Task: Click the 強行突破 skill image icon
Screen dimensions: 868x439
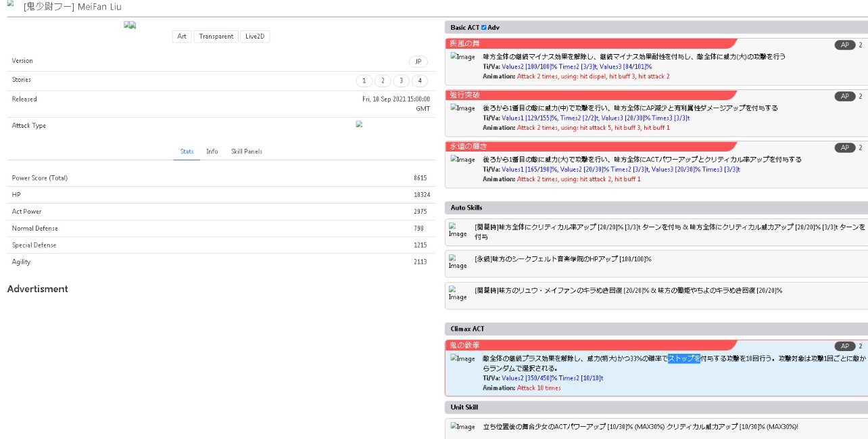Action: point(462,108)
